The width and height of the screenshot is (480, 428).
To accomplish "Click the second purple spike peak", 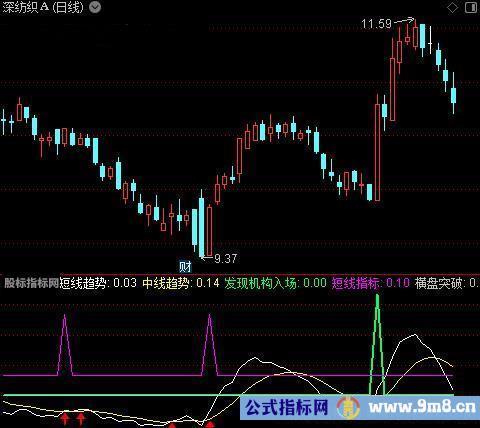I will tap(210, 316).
